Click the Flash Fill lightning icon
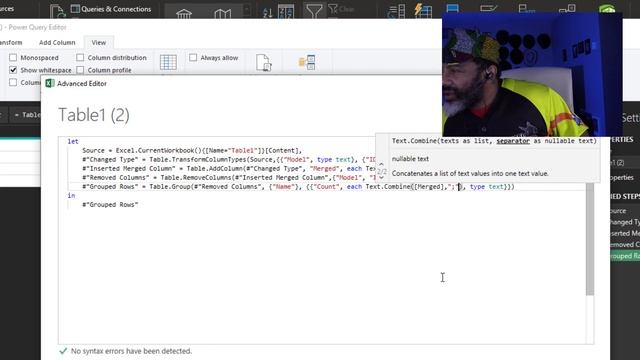 coord(423,11)
